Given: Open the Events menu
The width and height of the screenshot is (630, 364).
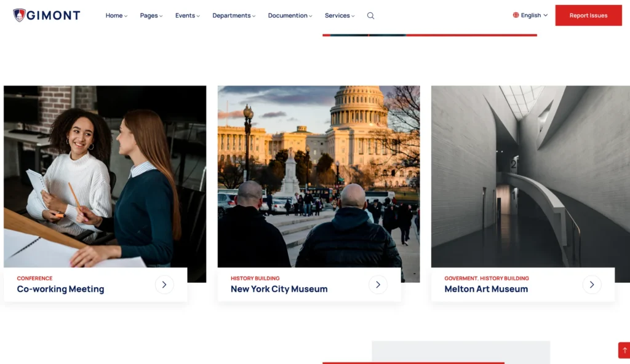Looking at the screenshot, I should 187,16.
